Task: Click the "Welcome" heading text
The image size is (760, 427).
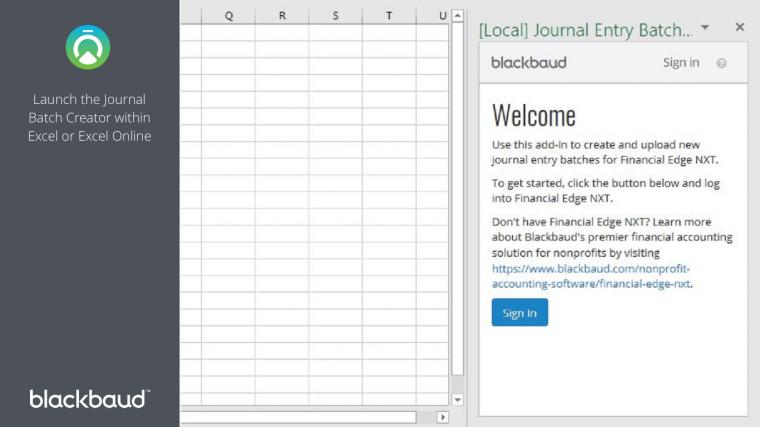Action: [x=534, y=115]
